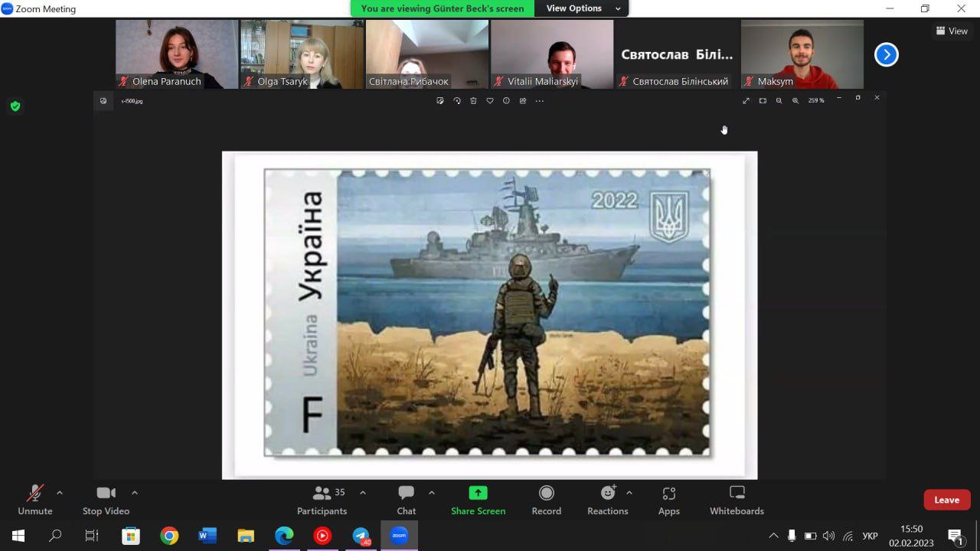The height and width of the screenshot is (551, 980).
Task: Click the fit-to-window icon in Photos
Action: (763, 100)
